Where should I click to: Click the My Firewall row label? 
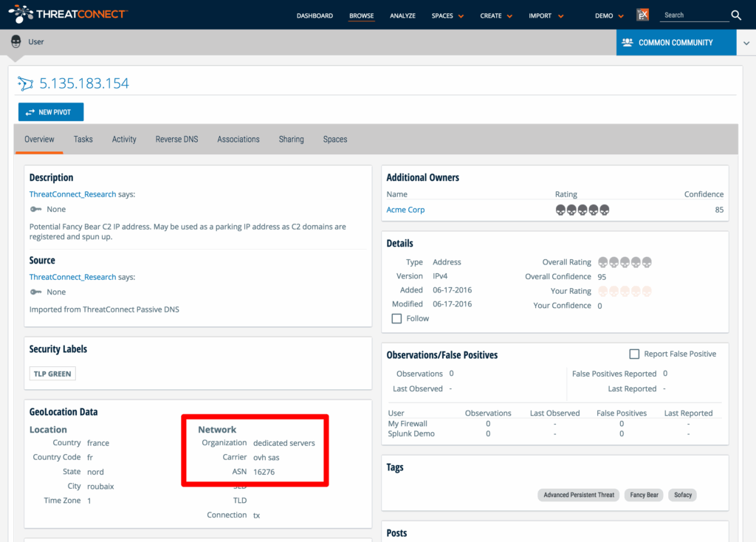pos(408,423)
